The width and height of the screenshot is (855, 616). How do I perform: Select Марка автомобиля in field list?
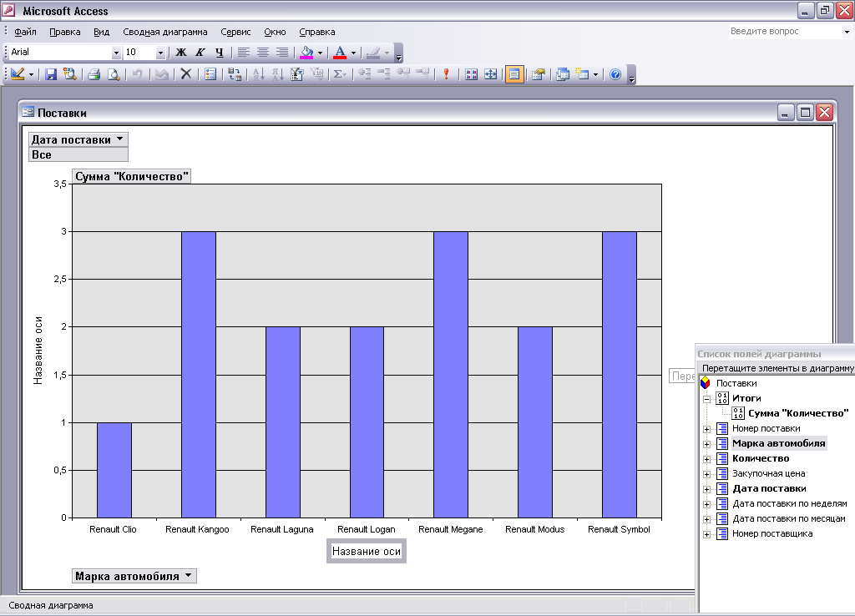pos(779,443)
